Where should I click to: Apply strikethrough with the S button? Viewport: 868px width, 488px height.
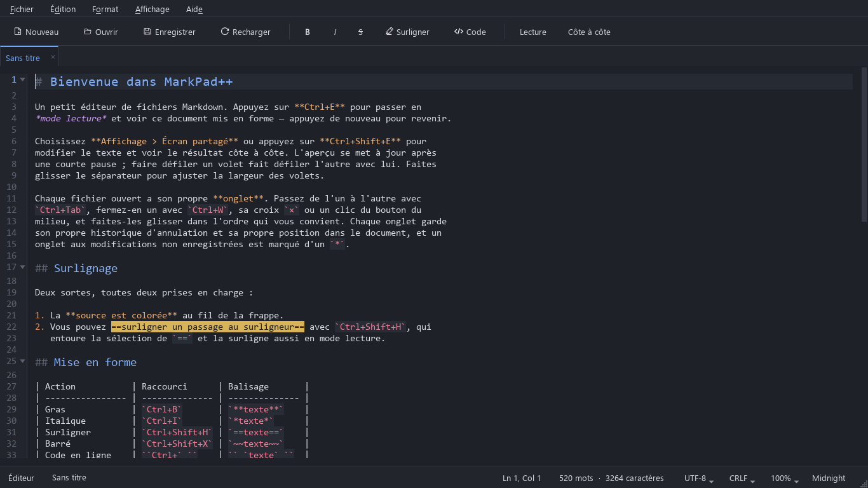click(x=360, y=32)
